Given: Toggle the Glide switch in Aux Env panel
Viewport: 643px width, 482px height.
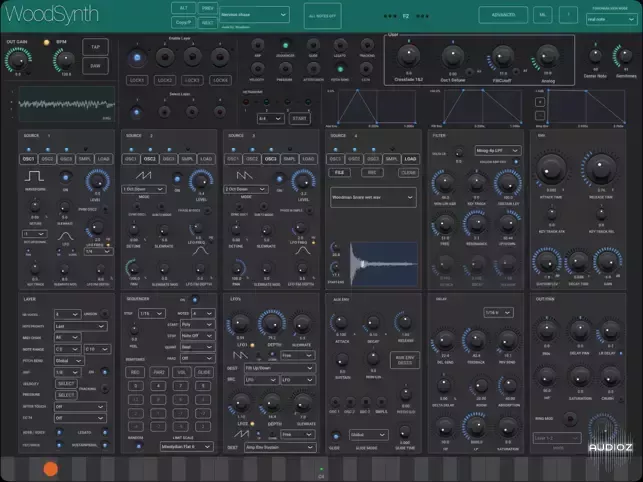Looking at the screenshot, I should pyautogui.click(x=335, y=436).
